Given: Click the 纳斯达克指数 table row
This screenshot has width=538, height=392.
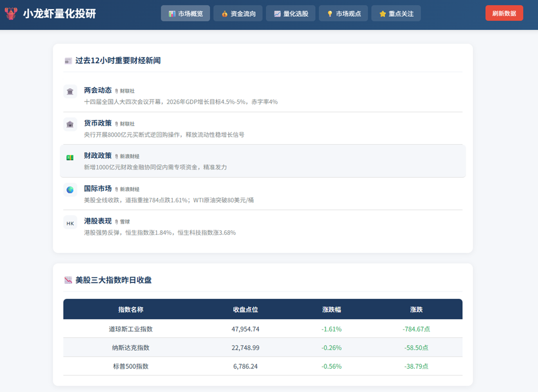Looking at the screenshot, I should pos(264,348).
